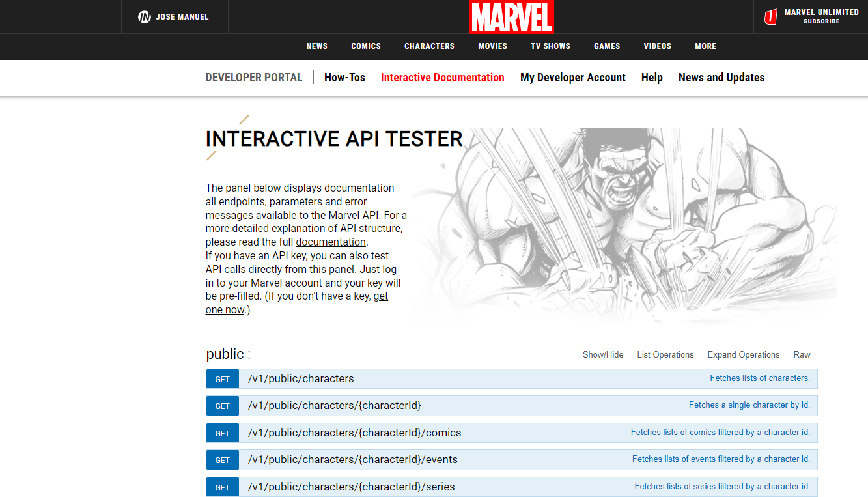The width and height of the screenshot is (868, 497).
Task: Click the Marvel Unlimited red U icon
Action: (x=771, y=17)
